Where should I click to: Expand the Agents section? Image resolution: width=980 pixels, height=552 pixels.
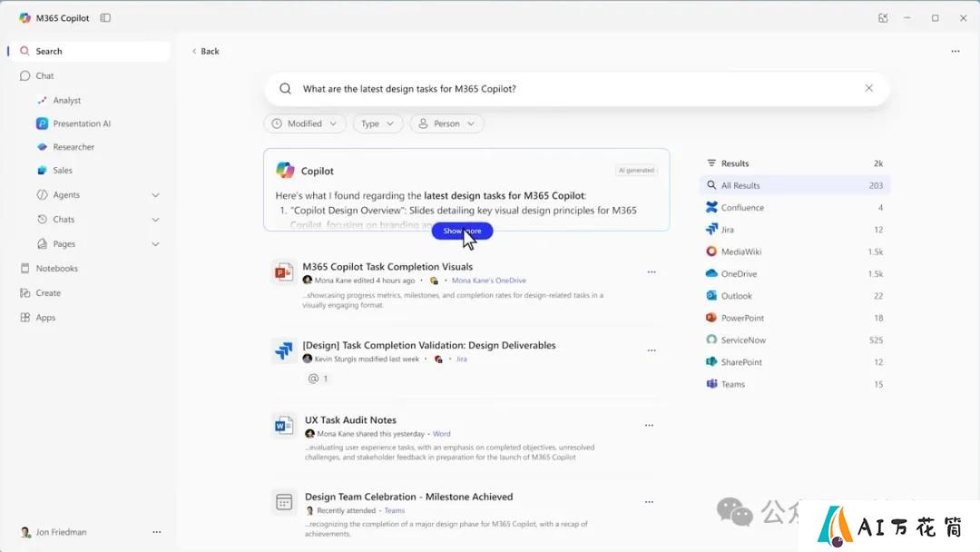156,195
